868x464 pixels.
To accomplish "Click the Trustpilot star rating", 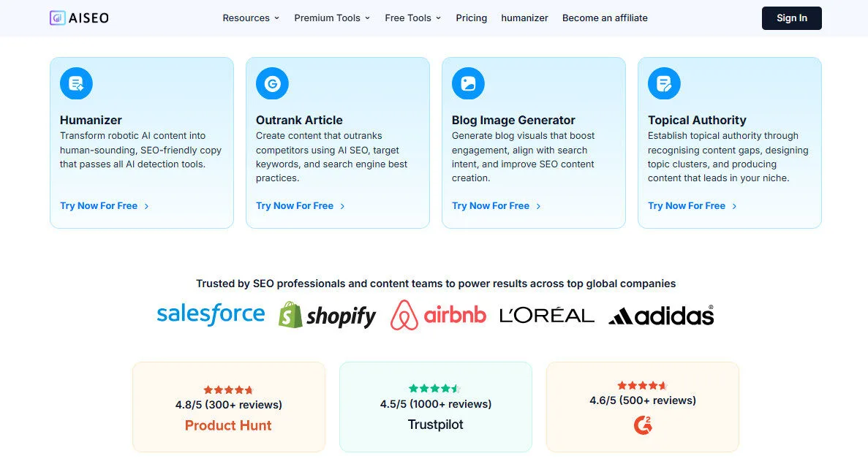I will pyautogui.click(x=435, y=388).
